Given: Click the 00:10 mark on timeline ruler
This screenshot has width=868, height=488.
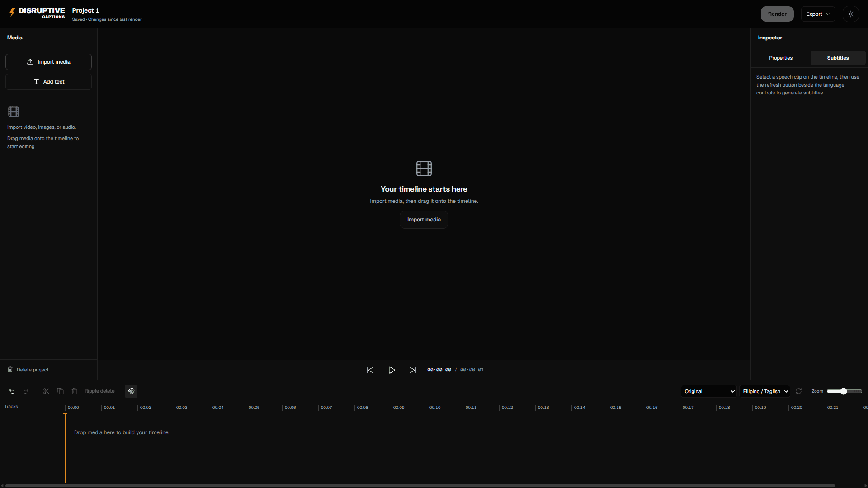Looking at the screenshot, I should (x=435, y=408).
